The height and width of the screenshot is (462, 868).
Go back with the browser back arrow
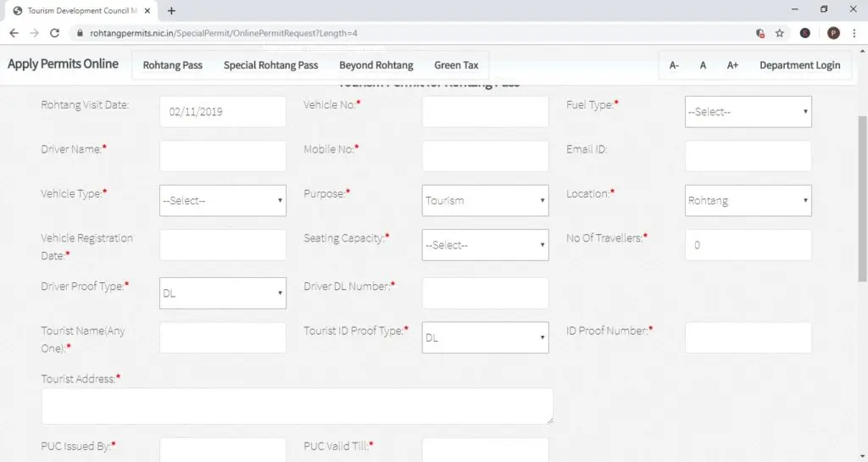14,33
